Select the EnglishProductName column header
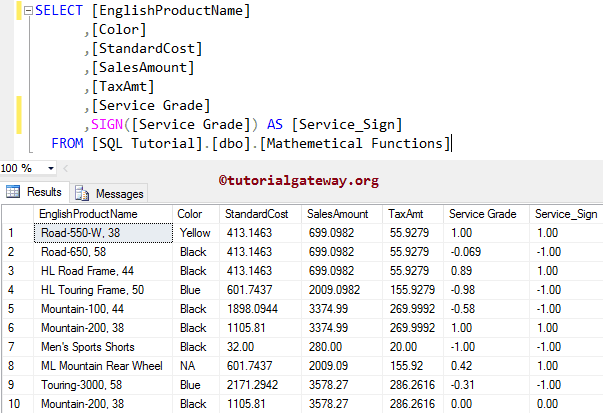 point(87,213)
